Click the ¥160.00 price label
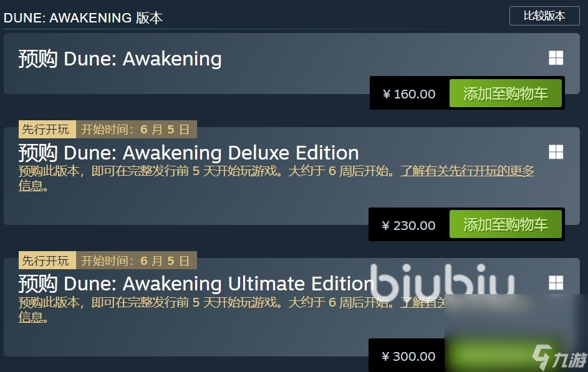Viewport: 588px width, 372px height. click(409, 94)
